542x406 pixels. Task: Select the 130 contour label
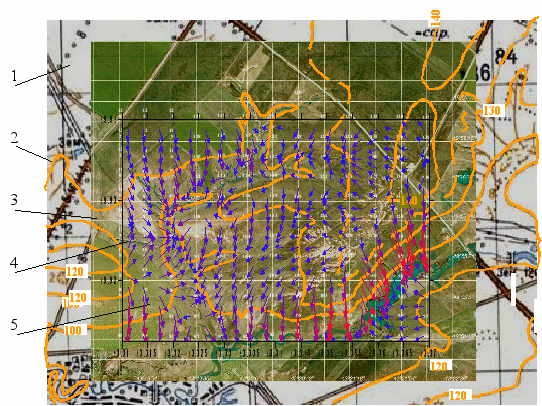pyautogui.click(x=491, y=111)
